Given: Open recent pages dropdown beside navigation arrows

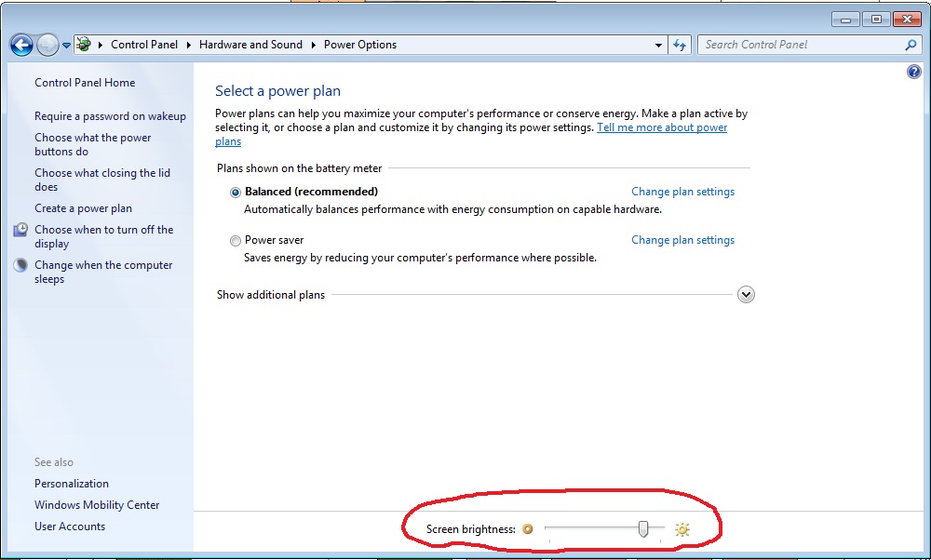Looking at the screenshot, I should (x=65, y=44).
